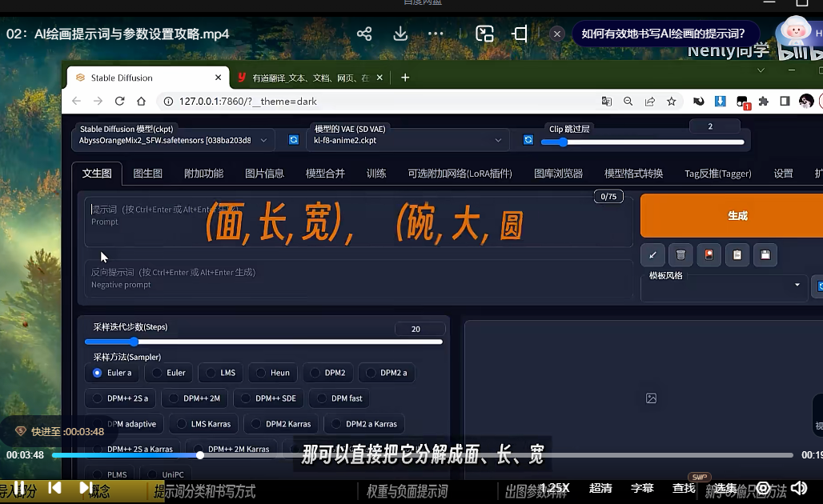Select the DPM++ 2M sampler
Viewport: 823px width, 504px height.
tap(195, 398)
